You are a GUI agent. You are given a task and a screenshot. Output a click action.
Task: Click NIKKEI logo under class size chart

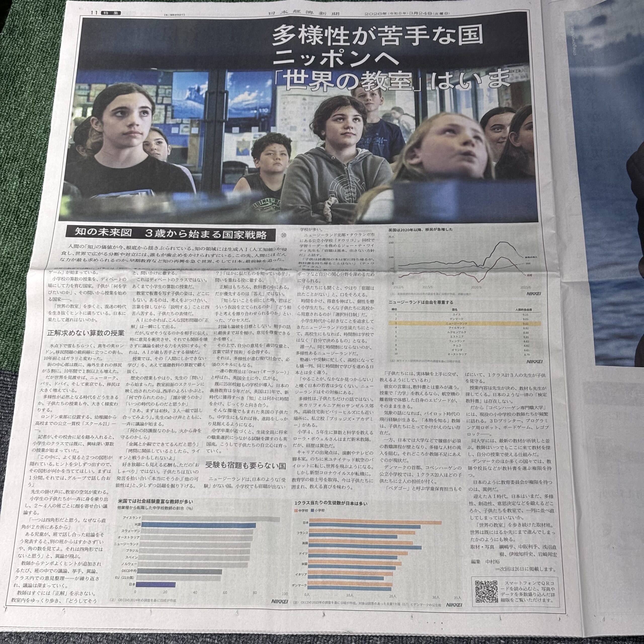click(x=454, y=605)
